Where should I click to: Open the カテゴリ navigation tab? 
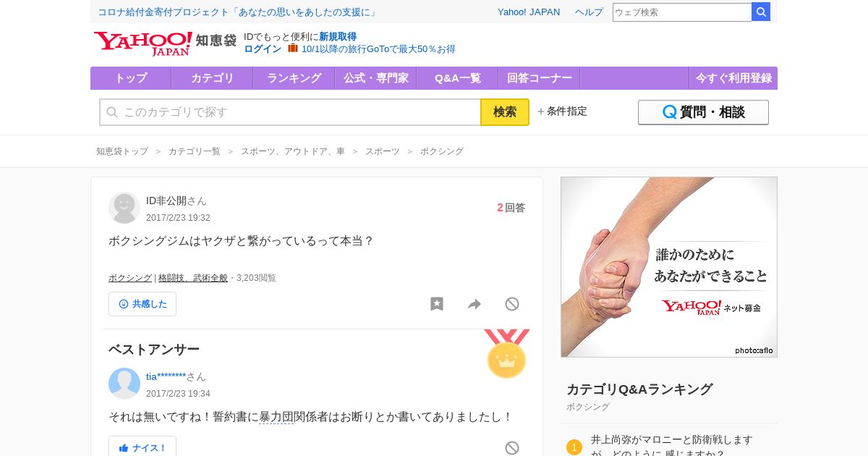(213, 78)
